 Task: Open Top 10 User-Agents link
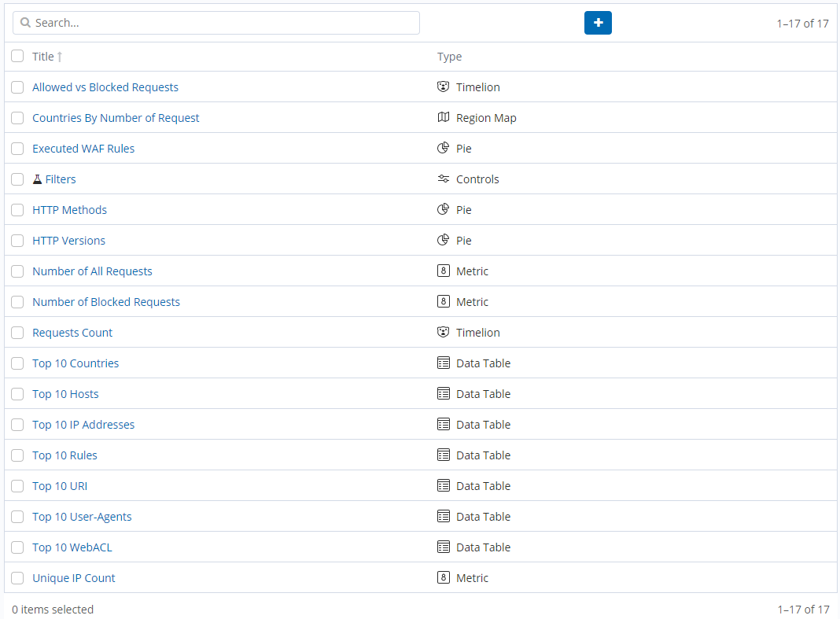(x=82, y=517)
